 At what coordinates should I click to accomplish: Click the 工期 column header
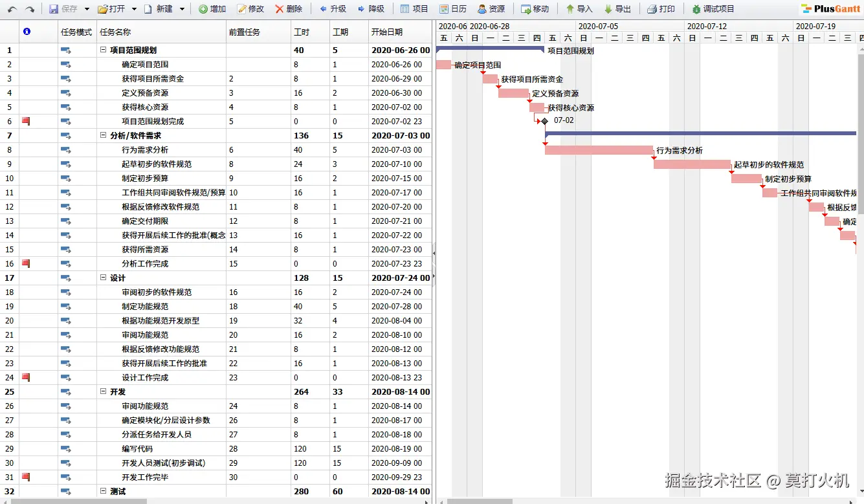click(349, 32)
